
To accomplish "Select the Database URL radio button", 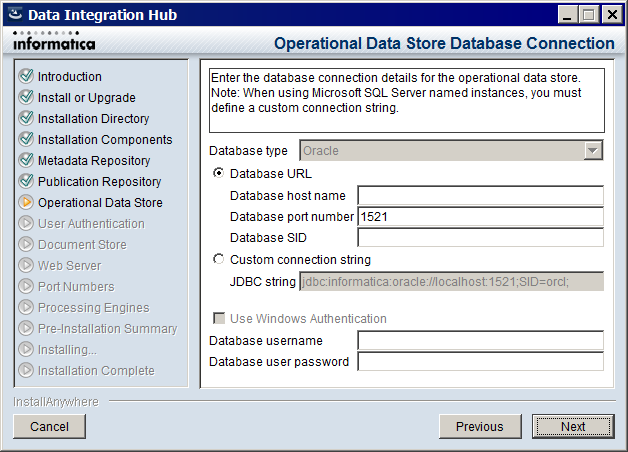I will pyautogui.click(x=218, y=173).
